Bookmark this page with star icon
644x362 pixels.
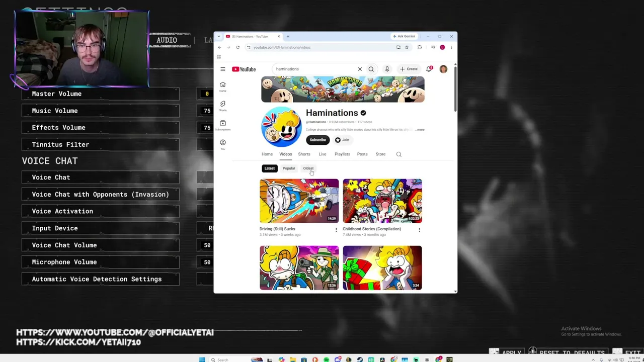[x=407, y=47]
